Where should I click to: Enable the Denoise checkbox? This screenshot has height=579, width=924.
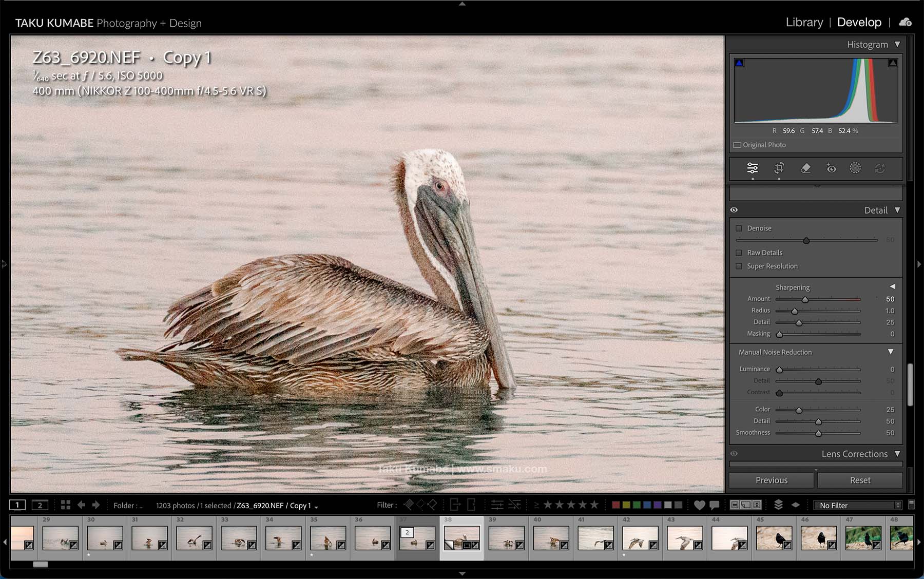[x=739, y=228]
